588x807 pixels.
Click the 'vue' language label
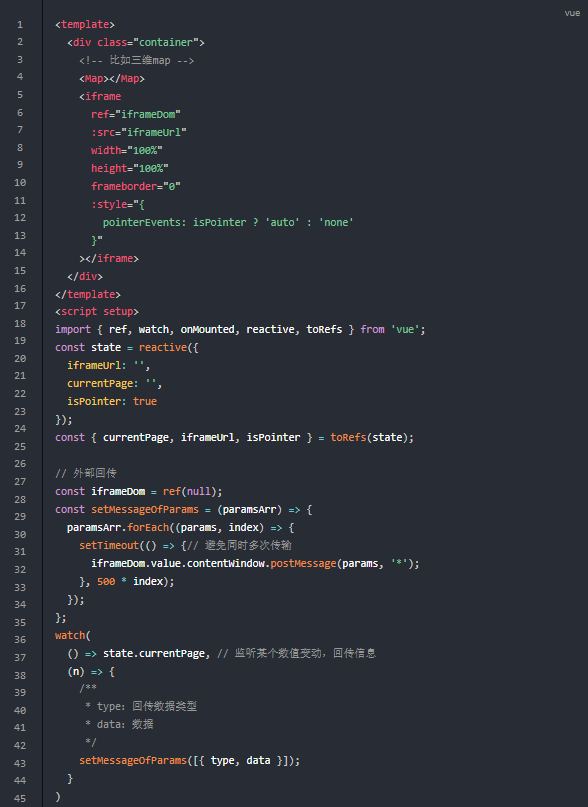click(572, 13)
